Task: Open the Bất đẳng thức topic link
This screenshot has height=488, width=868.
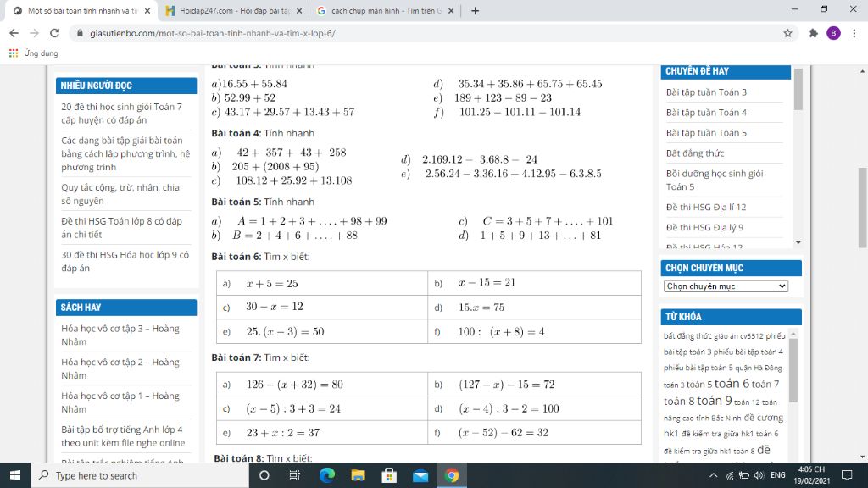Action: [x=695, y=153]
